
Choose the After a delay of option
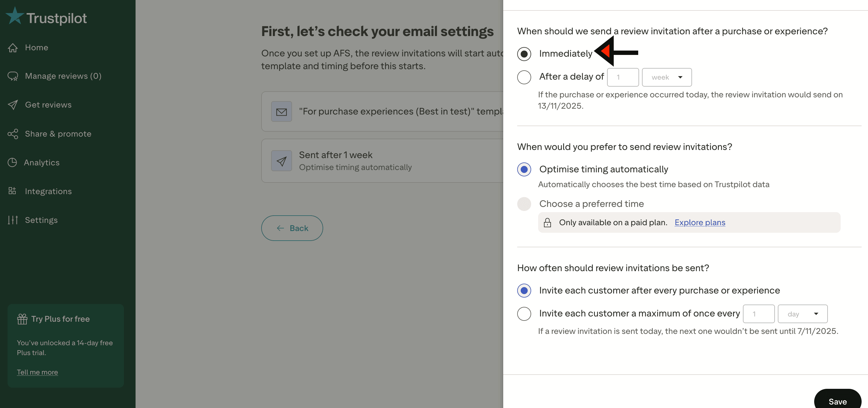tap(524, 77)
